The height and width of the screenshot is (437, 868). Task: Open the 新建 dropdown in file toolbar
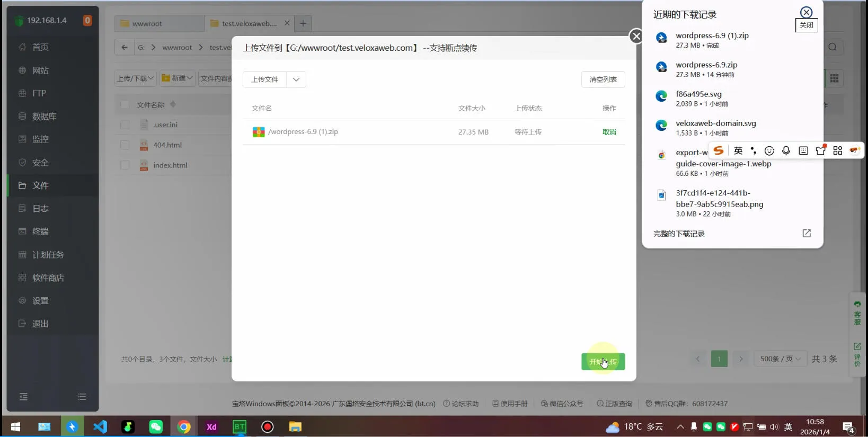click(178, 78)
